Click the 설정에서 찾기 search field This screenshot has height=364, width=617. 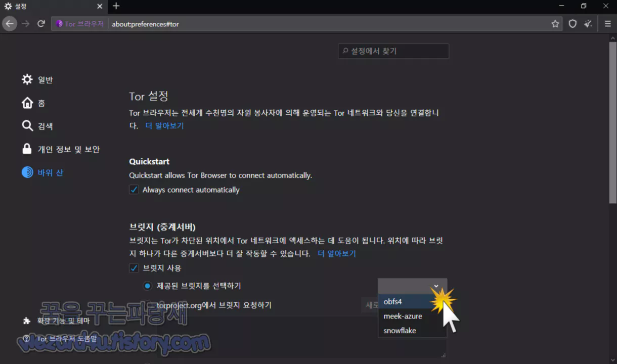[x=393, y=51]
